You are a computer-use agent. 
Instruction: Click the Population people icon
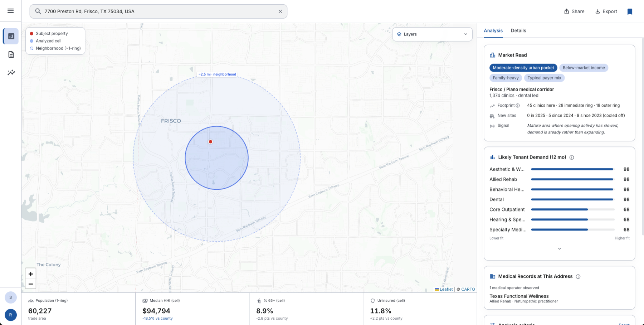pyautogui.click(x=31, y=301)
